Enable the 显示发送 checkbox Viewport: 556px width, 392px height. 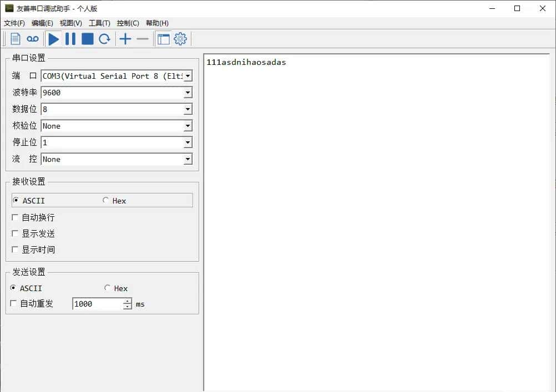15,233
